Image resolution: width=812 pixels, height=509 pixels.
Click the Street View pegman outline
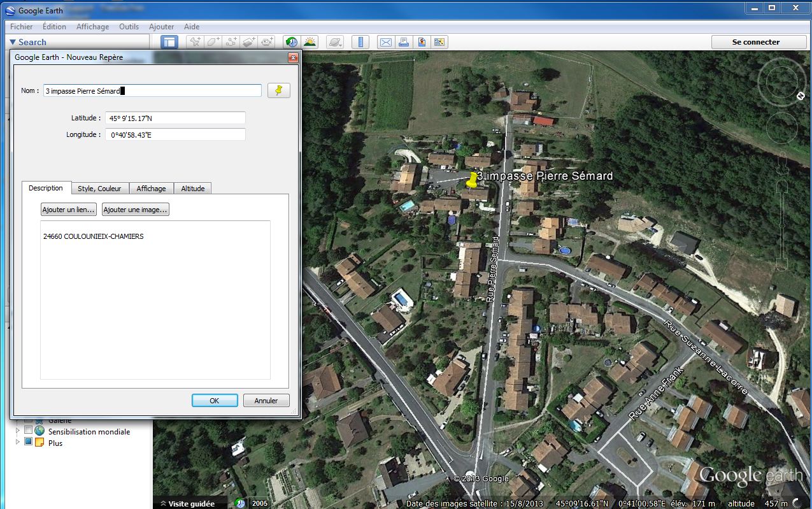[782, 164]
